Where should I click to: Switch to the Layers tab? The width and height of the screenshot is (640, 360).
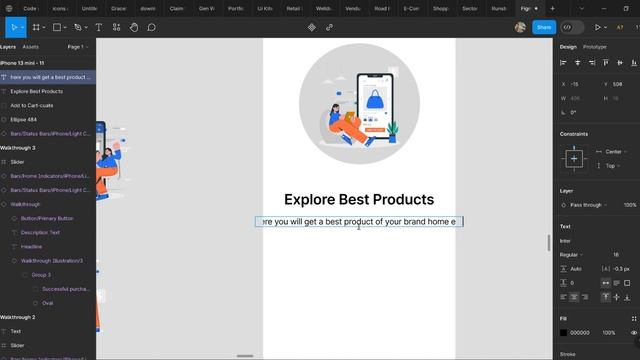click(8, 47)
